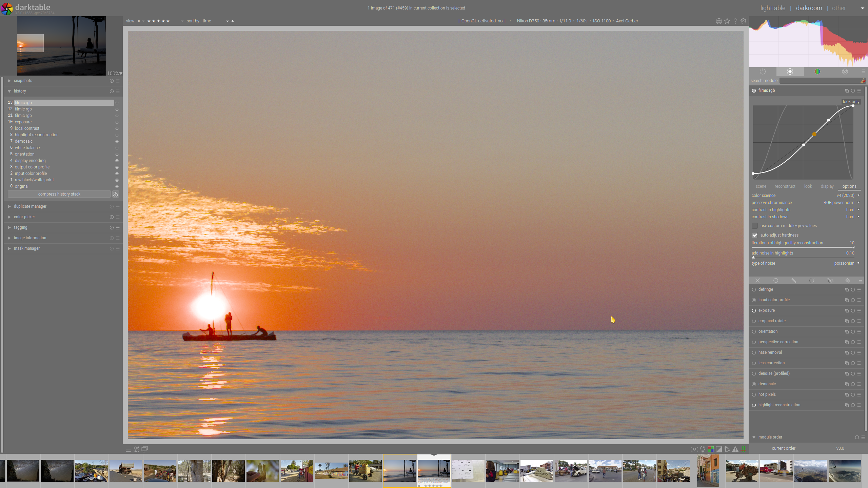Switch to filmic look tab
This screenshot has height=488, width=868.
click(808, 186)
